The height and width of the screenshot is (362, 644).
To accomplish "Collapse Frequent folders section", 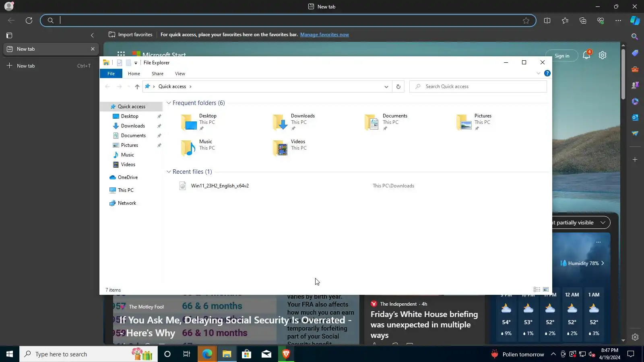I will pos(169,103).
